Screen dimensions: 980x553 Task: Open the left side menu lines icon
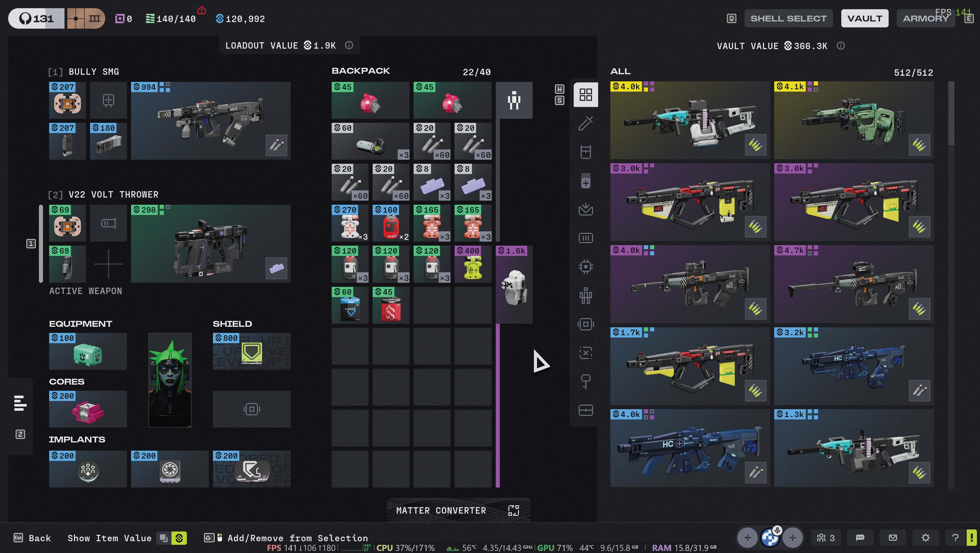pos(20,403)
